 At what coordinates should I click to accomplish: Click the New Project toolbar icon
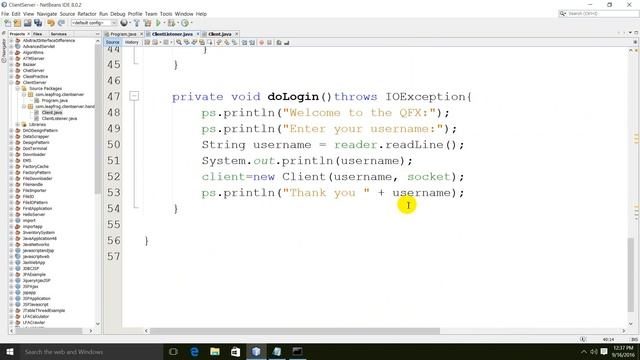tap(17, 23)
